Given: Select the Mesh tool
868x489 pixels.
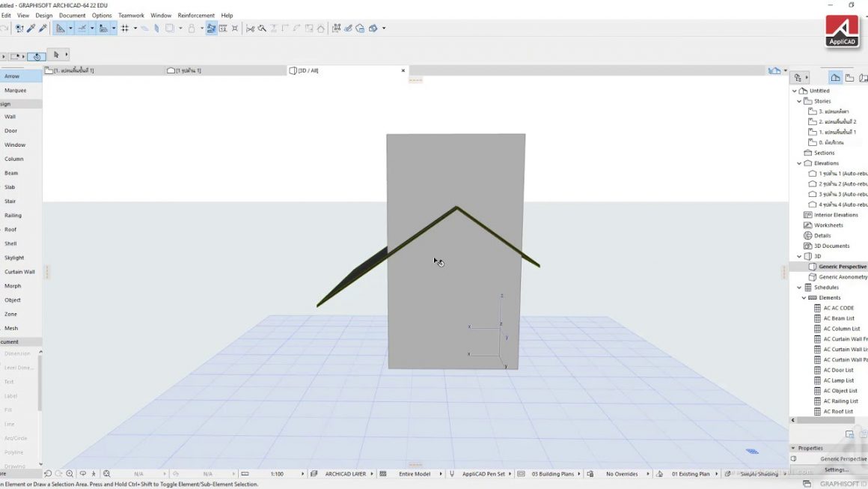Looking at the screenshot, I should [11, 329].
